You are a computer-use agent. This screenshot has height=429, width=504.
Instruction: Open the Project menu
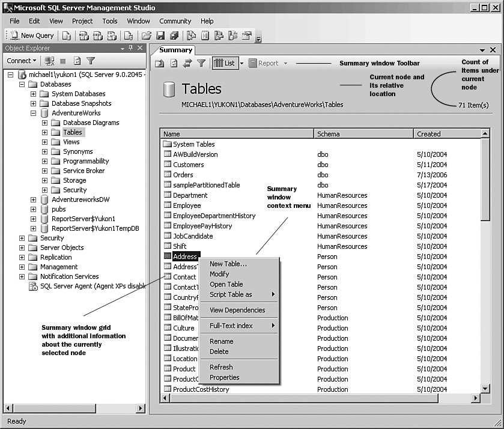click(82, 21)
